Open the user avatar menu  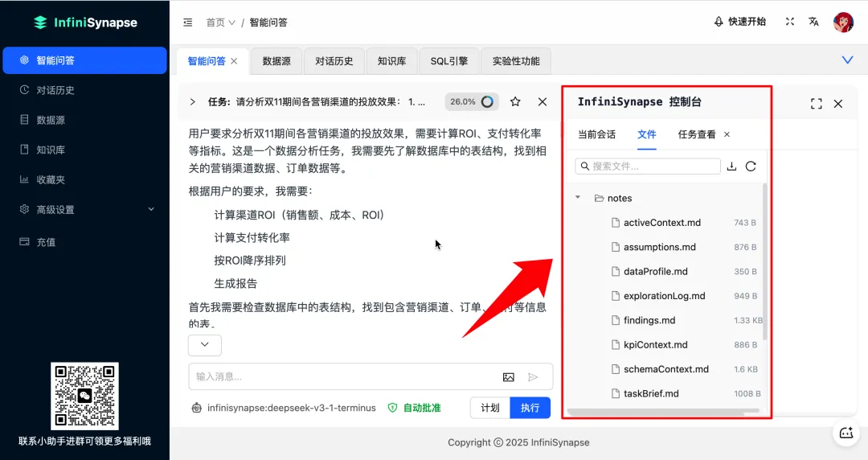click(843, 23)
